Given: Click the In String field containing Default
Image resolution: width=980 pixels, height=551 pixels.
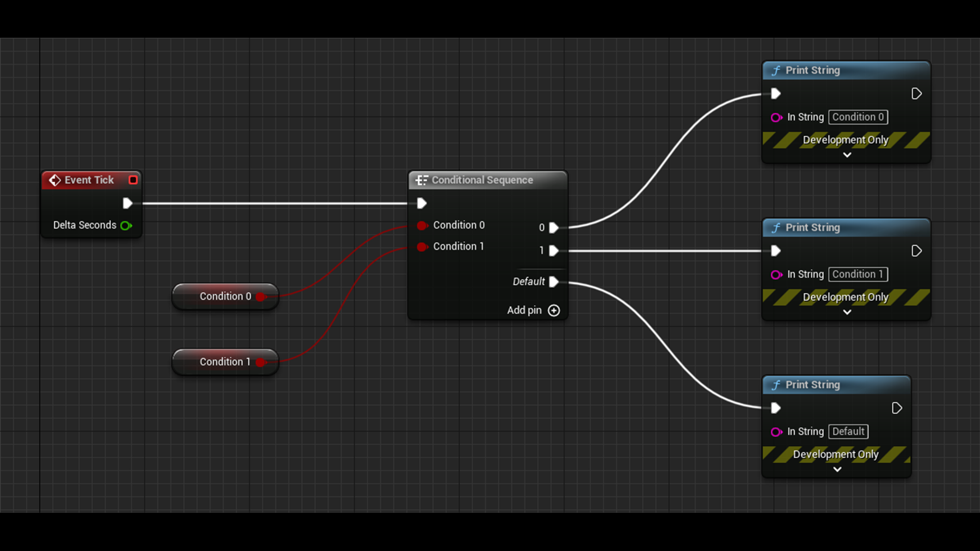Looking at the screenshot, I should [848, 432].
